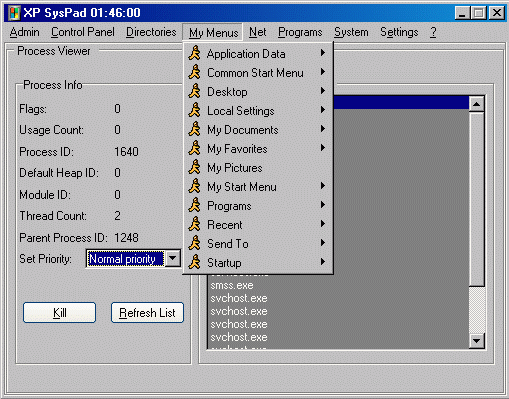Select the first svchost.exe process row
The width and height of the screenshot is (509, 399).
click(x=239, y=298)
